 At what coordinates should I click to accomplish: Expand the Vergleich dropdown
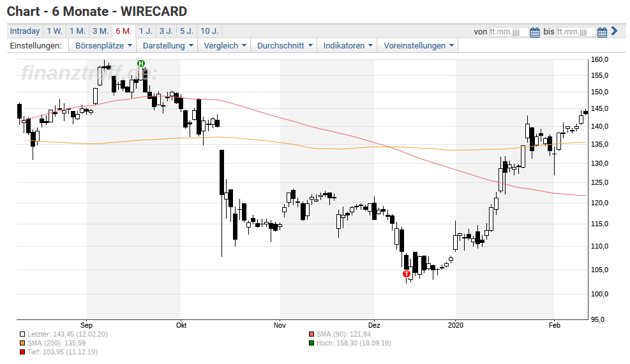pyautogui.click(x=224, y=46)
